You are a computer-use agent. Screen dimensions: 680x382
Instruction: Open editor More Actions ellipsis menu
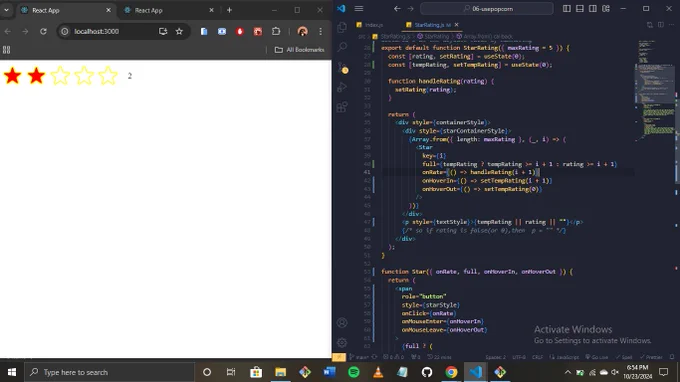672,25
